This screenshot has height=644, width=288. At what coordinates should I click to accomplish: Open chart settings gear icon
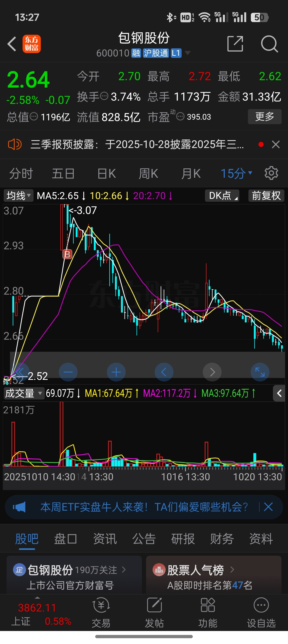271,173
